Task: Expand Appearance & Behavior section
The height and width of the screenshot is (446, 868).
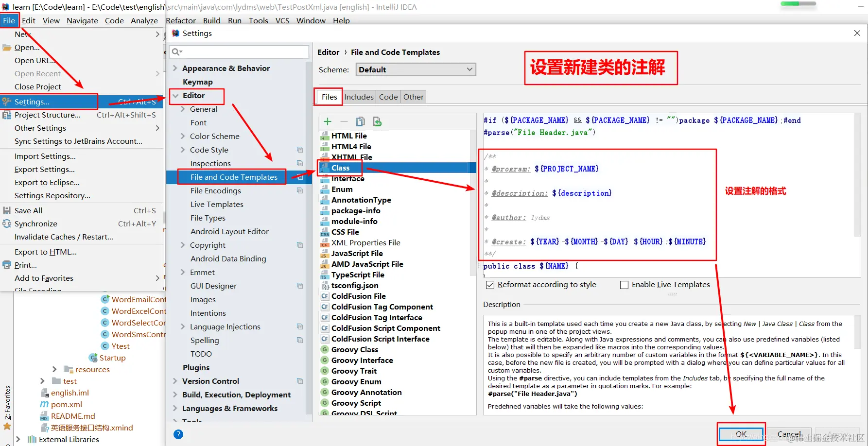Action: pos(175,68)
